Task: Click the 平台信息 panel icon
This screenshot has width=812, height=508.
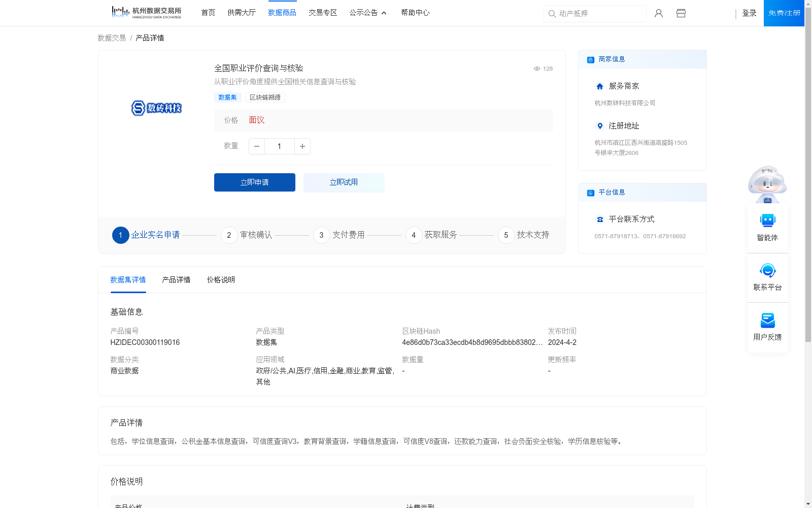Action: tap(591, 193)
